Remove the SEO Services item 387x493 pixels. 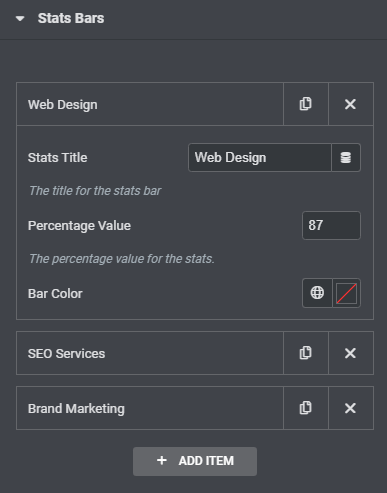pyautogui.click(x=351, y=353)
